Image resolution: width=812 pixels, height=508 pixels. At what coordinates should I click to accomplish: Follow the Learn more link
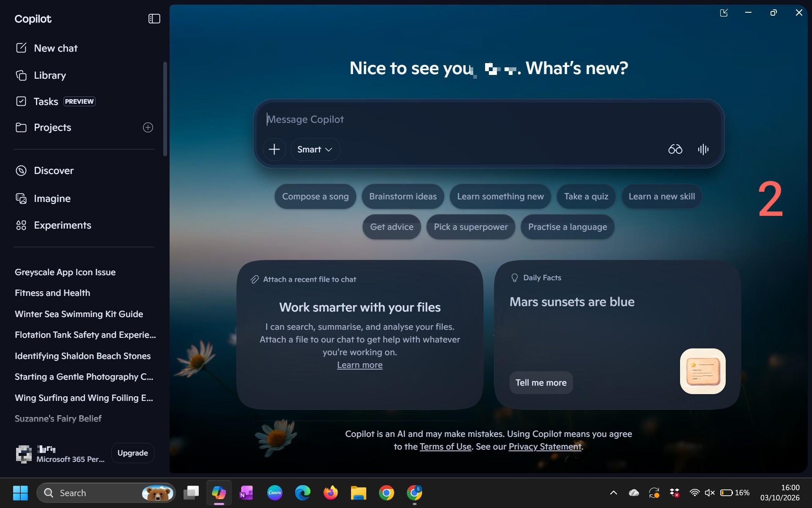(360, 365)
